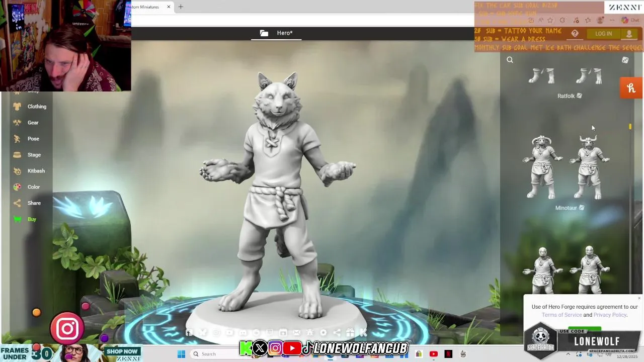Randomize Ratfolk with its dice icon
The width and height of the screenshot is (644, 362).
point(579,96)
